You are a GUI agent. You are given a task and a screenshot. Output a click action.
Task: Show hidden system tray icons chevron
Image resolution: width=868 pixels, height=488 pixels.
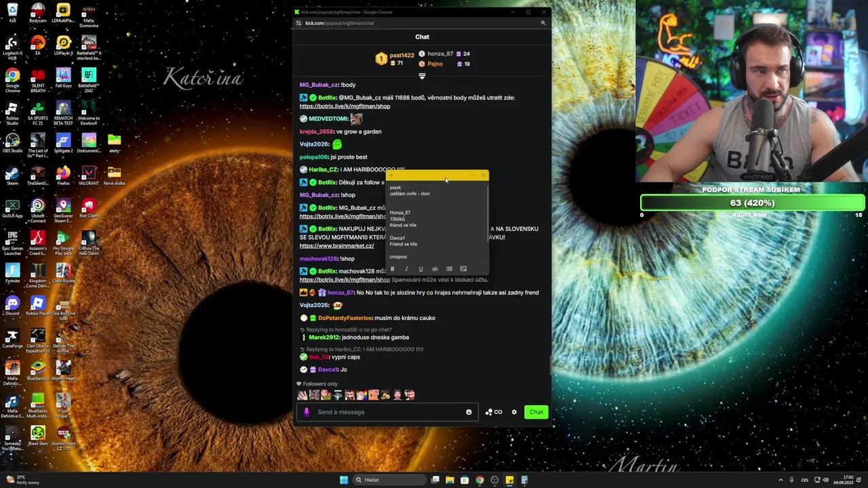[x=780, y=480]
